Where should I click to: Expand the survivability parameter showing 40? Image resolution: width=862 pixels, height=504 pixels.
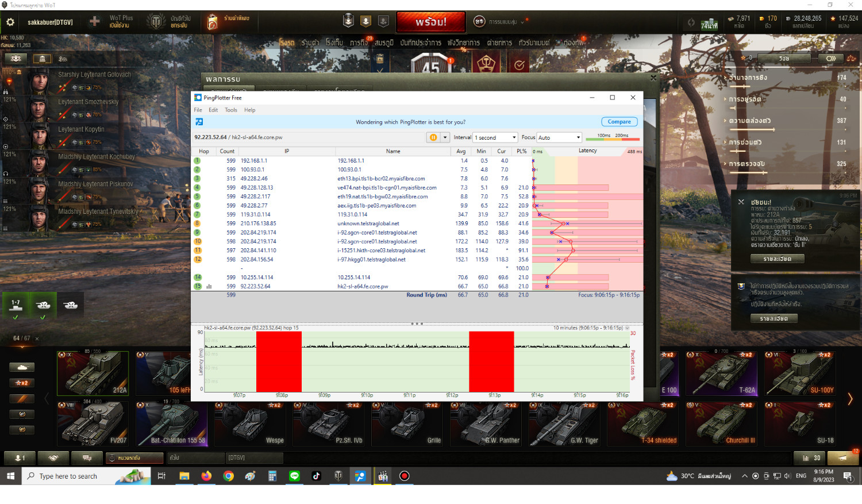pyautogui.click(x=785, y=99)
